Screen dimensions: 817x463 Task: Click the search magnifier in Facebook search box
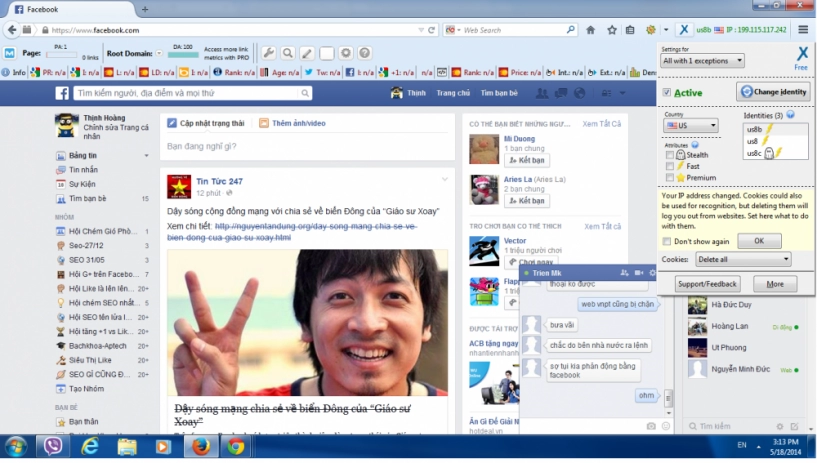point(305,93)
